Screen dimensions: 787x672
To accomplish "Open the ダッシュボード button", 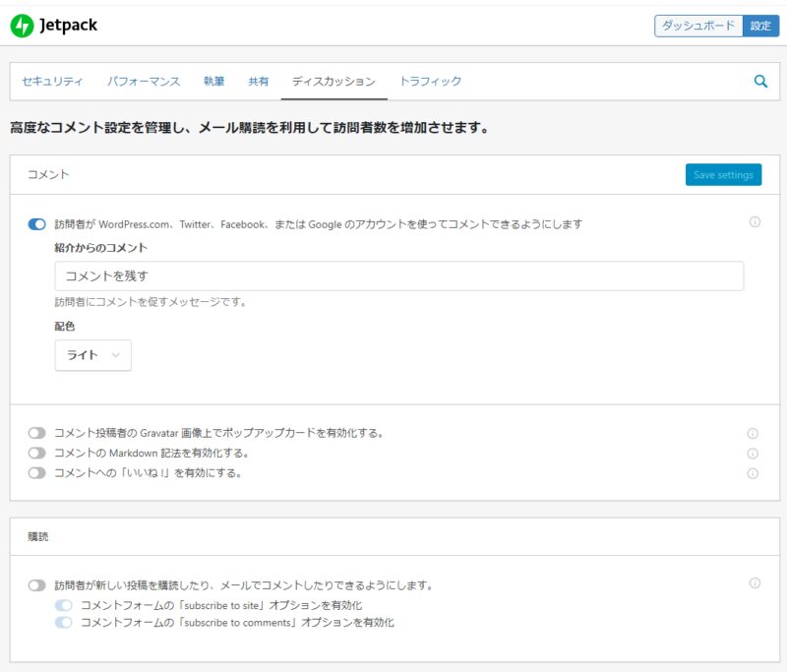I will (698, 26).
